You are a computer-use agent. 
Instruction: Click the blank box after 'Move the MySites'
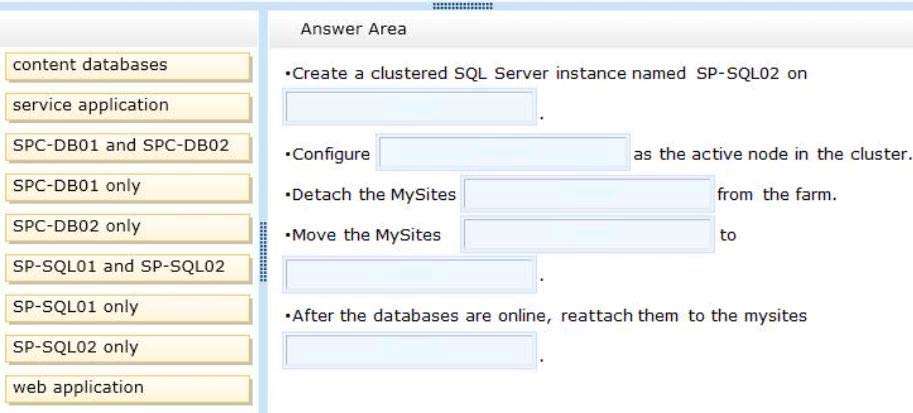[x=588, y=235]
